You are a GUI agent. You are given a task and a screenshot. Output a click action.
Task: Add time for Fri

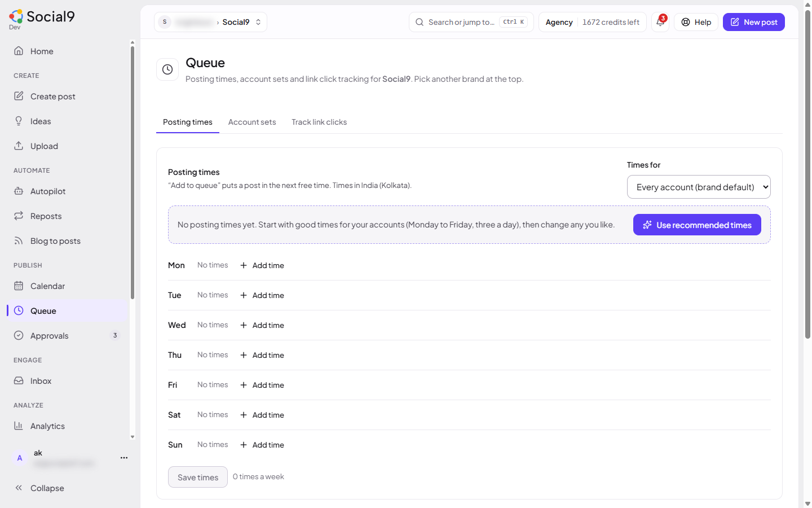[x=262, y=385]
